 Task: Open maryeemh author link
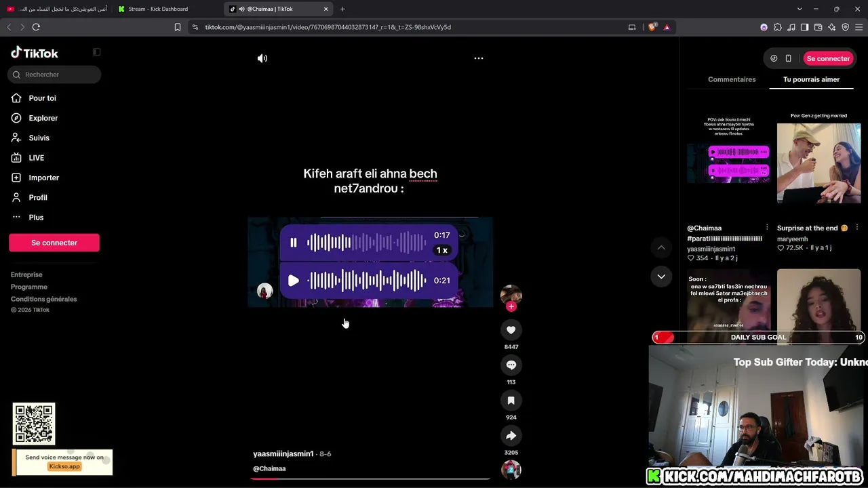click(x=793, y=239)
